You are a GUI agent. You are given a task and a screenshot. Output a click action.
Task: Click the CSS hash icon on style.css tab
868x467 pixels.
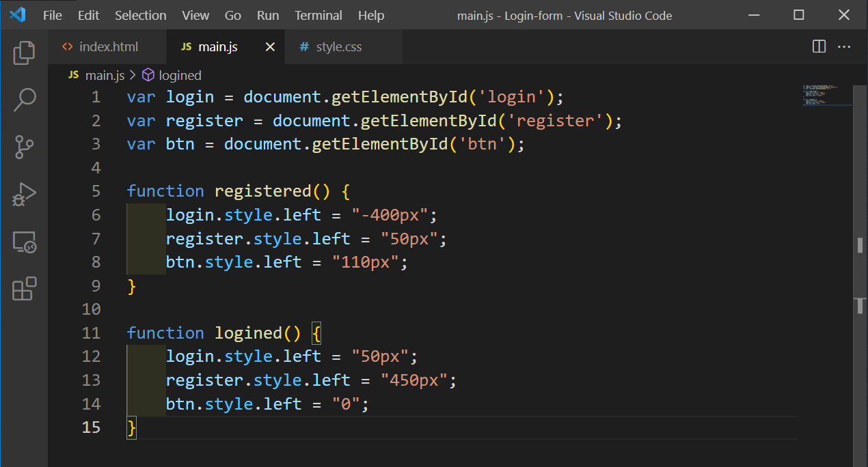(x=304, y=47)
